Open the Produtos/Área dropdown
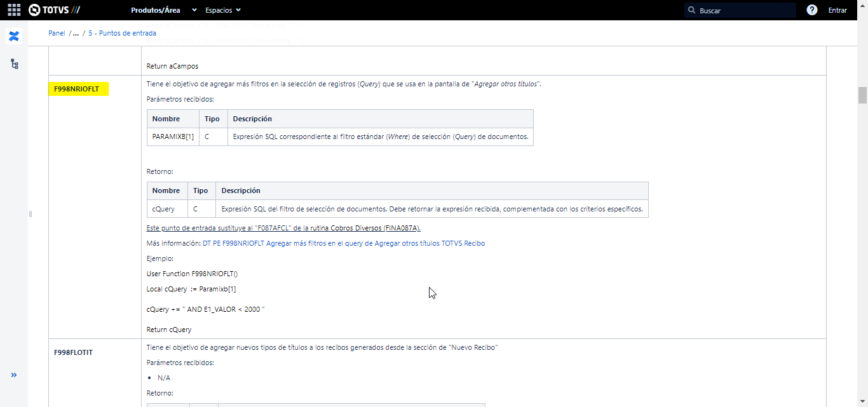Screen dimensions: 868x407 point(164,10)
